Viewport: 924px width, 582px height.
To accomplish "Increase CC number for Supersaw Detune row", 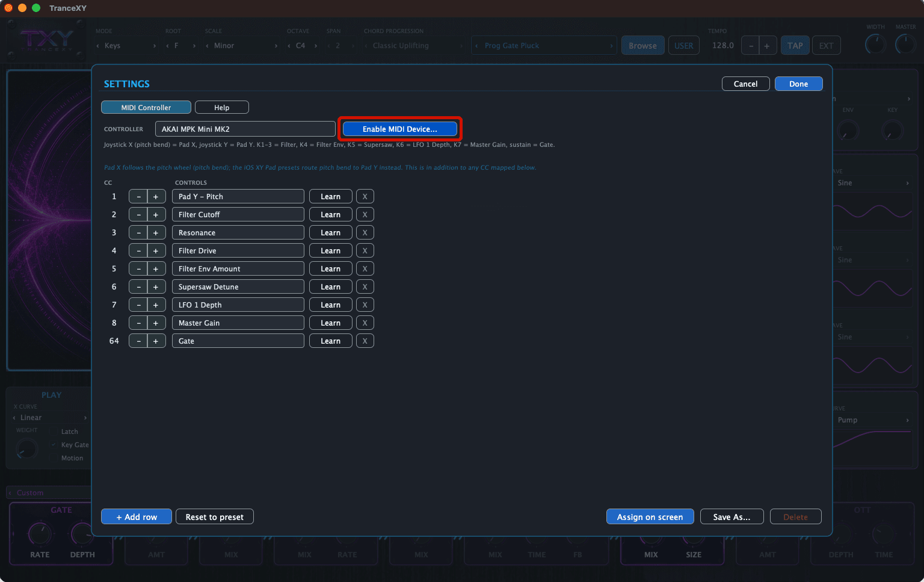I will (156, 286).
